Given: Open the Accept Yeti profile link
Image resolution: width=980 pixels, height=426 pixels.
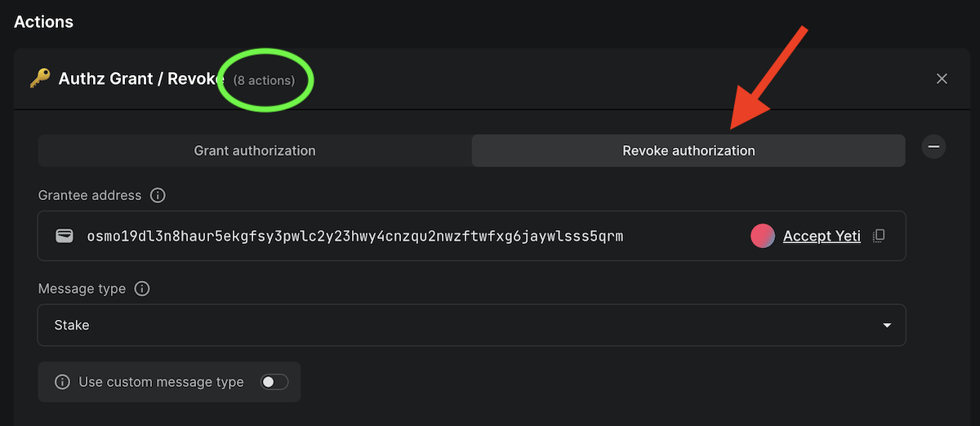Looking at the screenshot, I should click(x=821, y=236).
